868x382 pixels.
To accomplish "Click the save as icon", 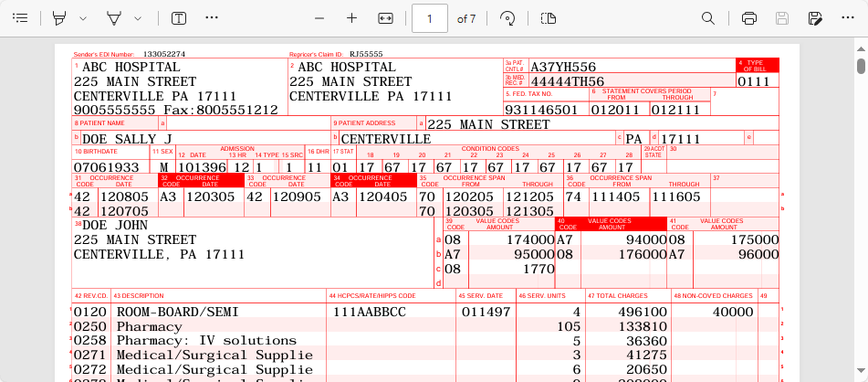I will pyautogui.click(x=815, y=18).
